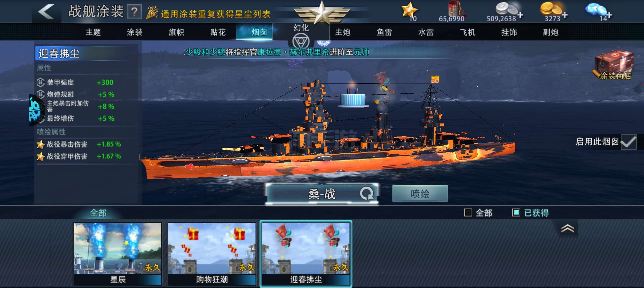
Task: Open the 贴花 tab
Action: 218,32
